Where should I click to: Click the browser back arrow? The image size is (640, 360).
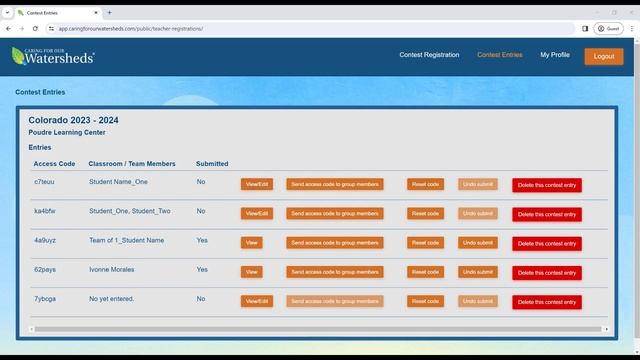point(9,29)
